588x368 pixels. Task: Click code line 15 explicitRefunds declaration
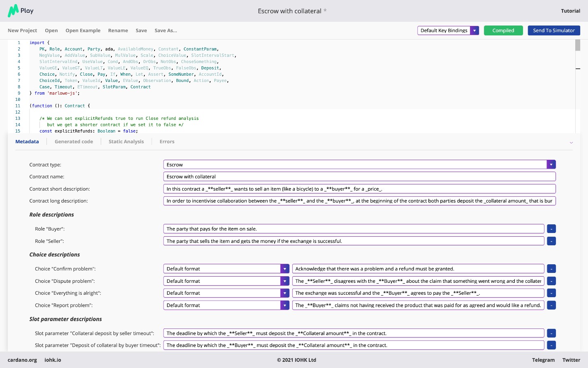pyautogui.click(x=88, y=131)
